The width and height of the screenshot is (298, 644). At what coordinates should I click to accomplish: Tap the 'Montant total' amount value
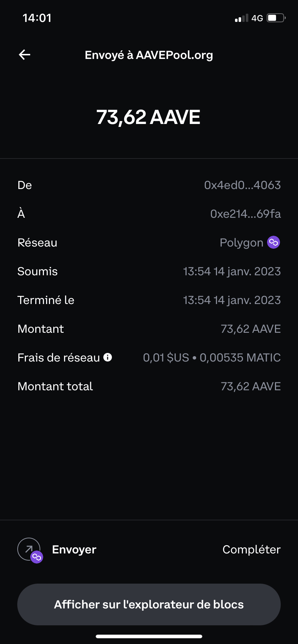(x=250, y=386)
